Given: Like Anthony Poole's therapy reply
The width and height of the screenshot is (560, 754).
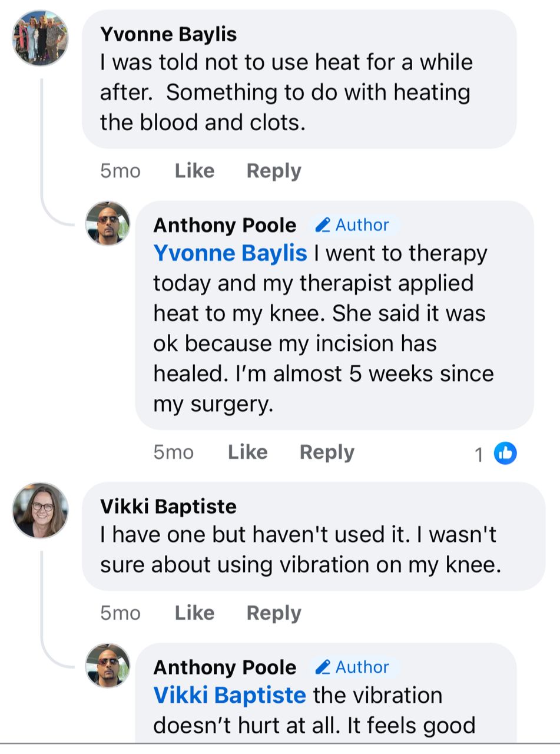Looking at the screenshot, I should click(247, 452).
